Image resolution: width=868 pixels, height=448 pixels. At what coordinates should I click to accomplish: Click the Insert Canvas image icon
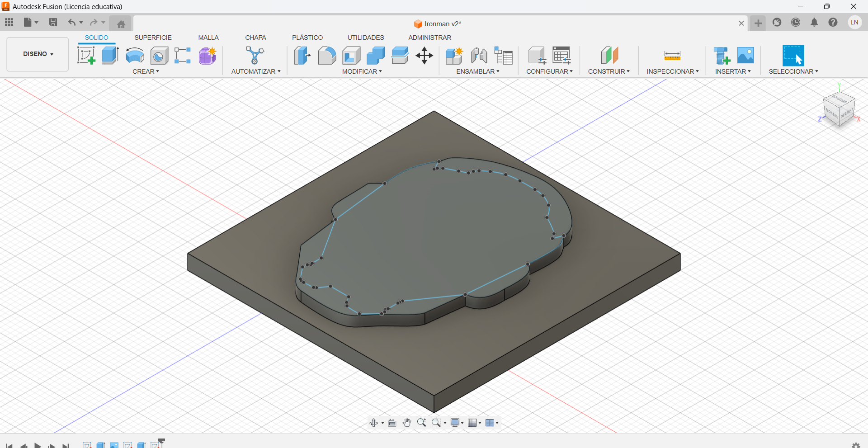pos(745,56)
